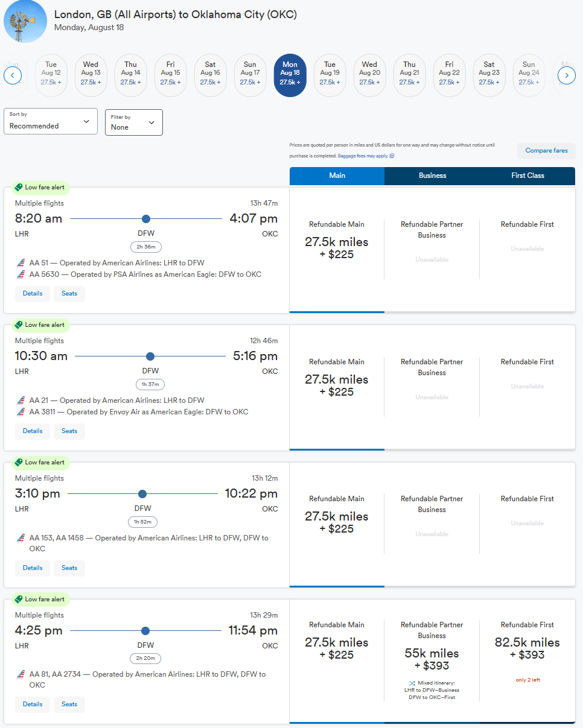Click Compare fares button
Image resolution: width=583 pixels, height=728 pixels.
point(546,151)
